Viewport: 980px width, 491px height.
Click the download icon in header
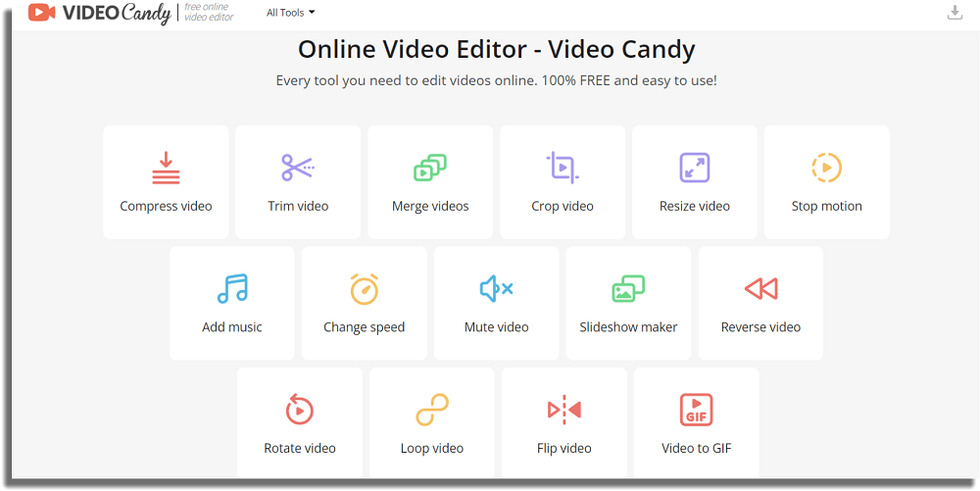coord(955,12)
